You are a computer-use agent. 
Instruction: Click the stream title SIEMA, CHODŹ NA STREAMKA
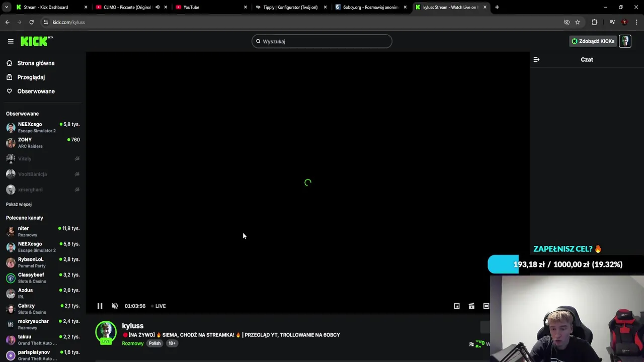231,335
